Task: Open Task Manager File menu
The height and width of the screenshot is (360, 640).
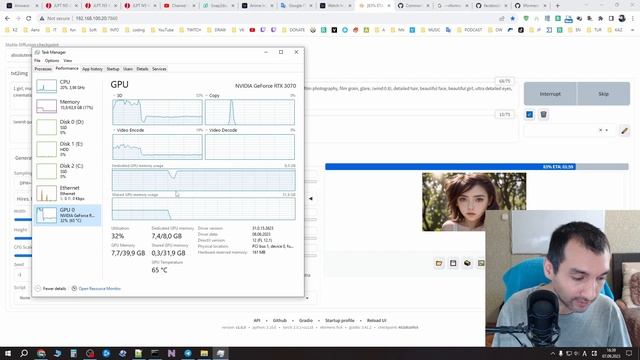Action: click(37, 60)
